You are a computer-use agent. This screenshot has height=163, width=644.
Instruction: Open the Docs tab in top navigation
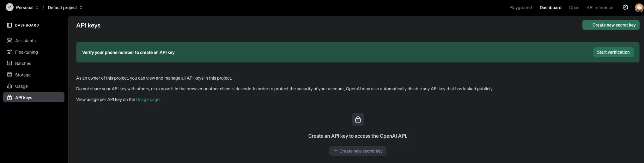(x=574, y=8)
